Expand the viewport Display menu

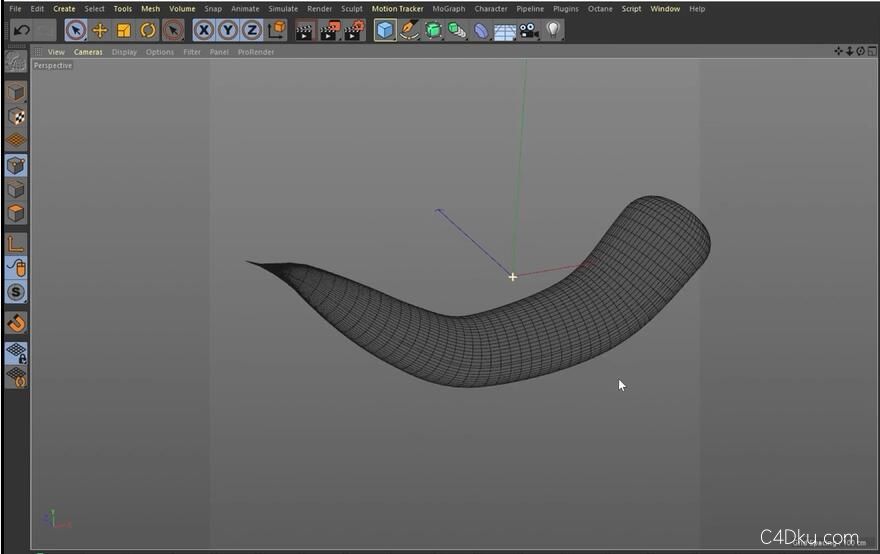point(124,52)
